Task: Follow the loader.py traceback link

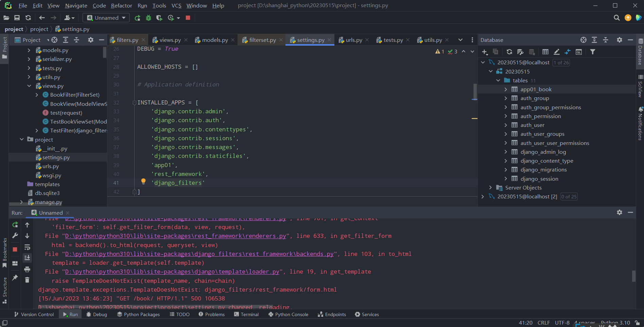Action: tap(172, 272)
